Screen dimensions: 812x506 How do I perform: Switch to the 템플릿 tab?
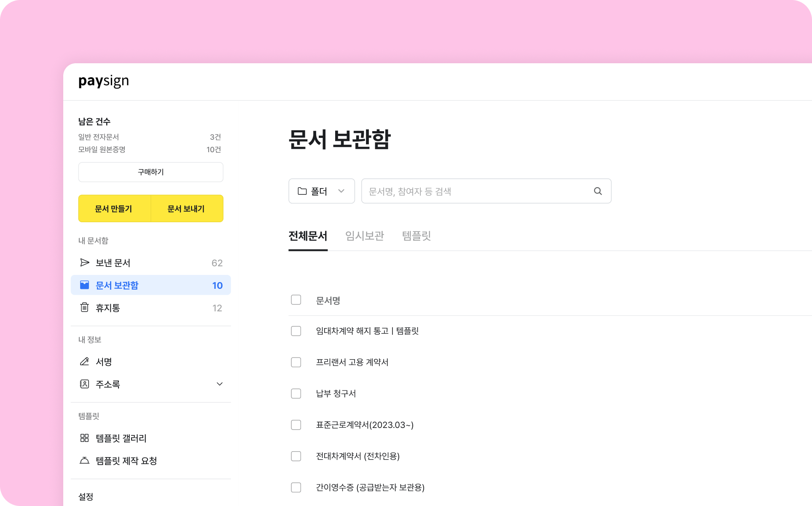pyautogui.click(x=416, y=236)
